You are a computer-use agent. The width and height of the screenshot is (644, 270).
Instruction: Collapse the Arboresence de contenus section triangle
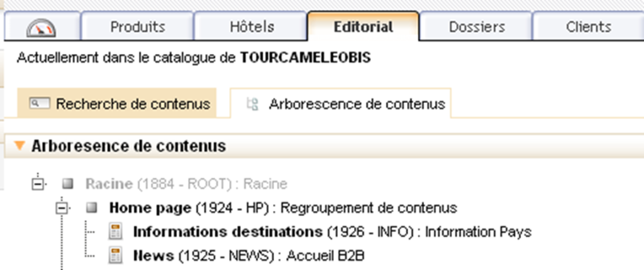tap(20, 146)
